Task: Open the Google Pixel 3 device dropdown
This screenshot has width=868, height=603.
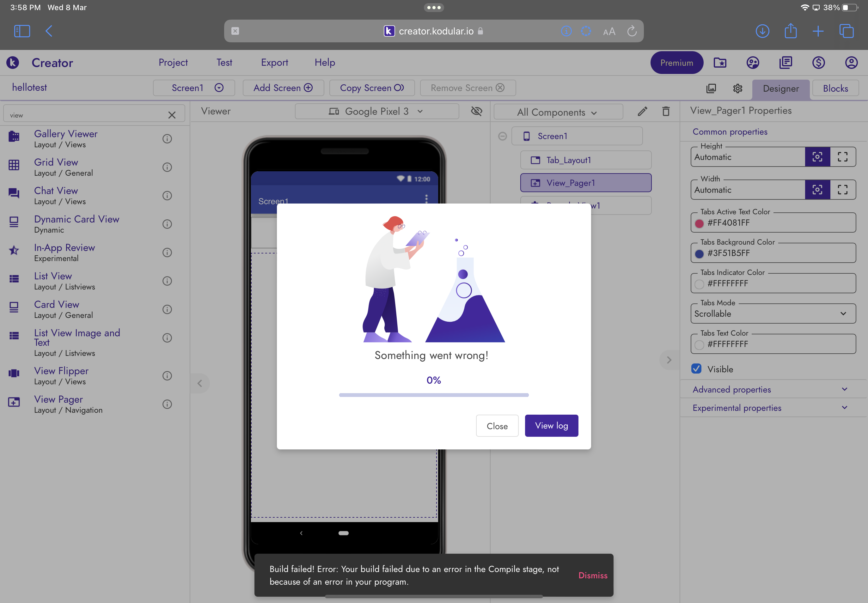Action: (x=377, y=112)
